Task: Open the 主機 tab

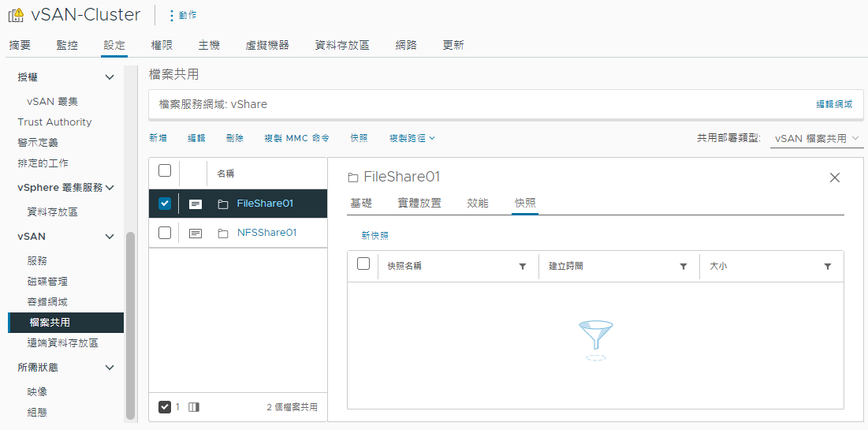Action: click(209, 46)
